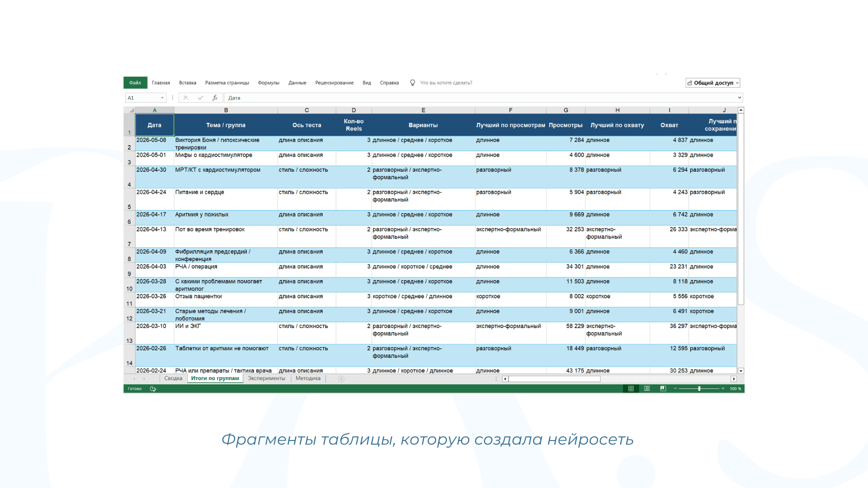The image size is (868, 488).
Task: Click the Select All corner triangle
Action: (132, 110)
